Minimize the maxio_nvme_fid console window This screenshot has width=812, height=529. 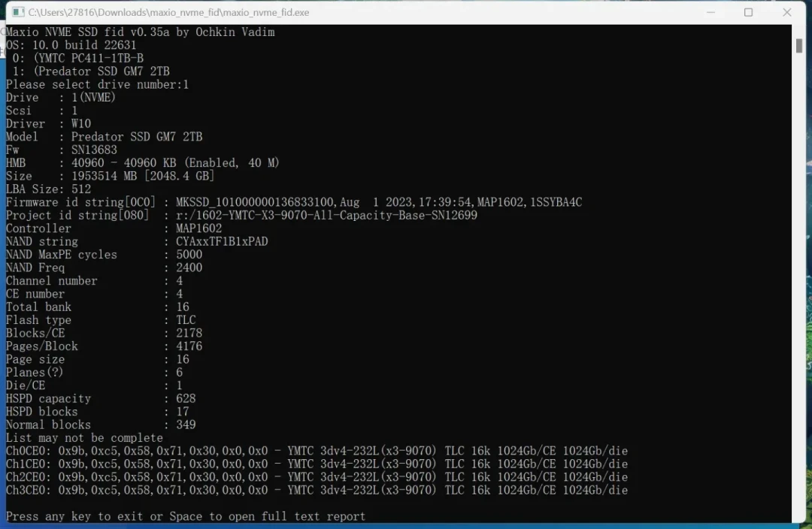click(710, 12)
